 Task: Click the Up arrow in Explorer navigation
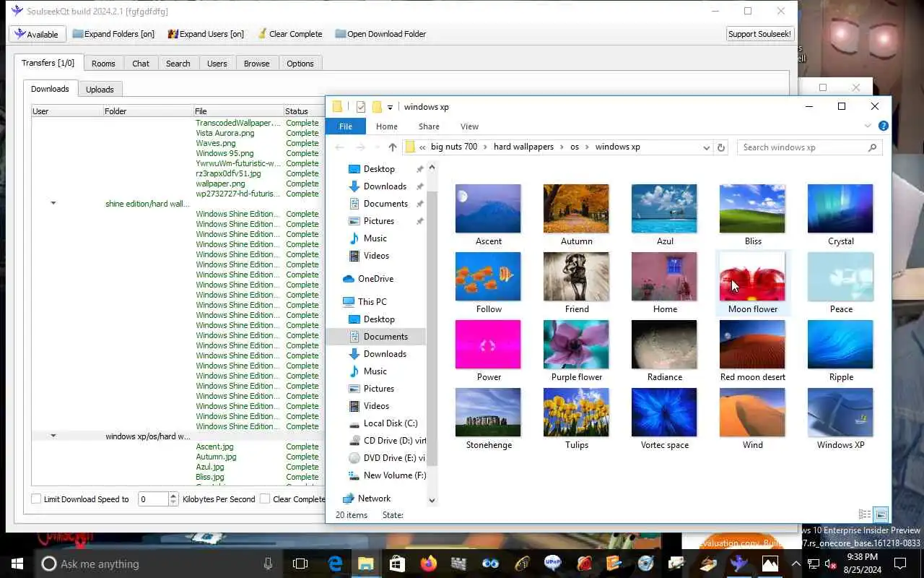coord(392,147)
